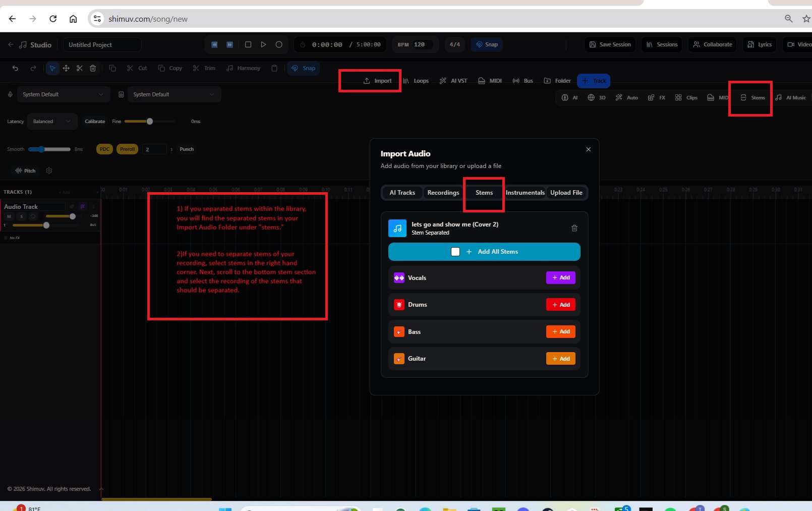The width and height of the screenshot is (812, 511).
Task: Check the Add All Stems checkbox
Action: click(x=455, y=251)
